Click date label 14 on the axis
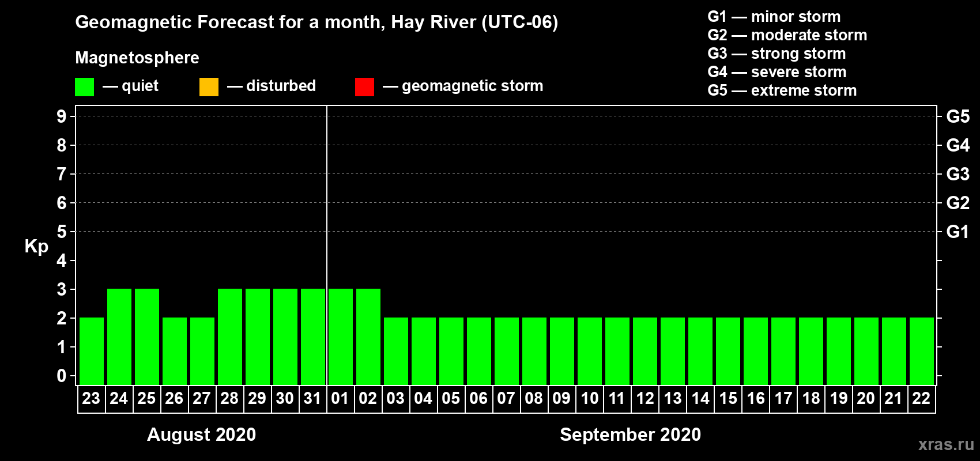980x461 pixels. 700,398
